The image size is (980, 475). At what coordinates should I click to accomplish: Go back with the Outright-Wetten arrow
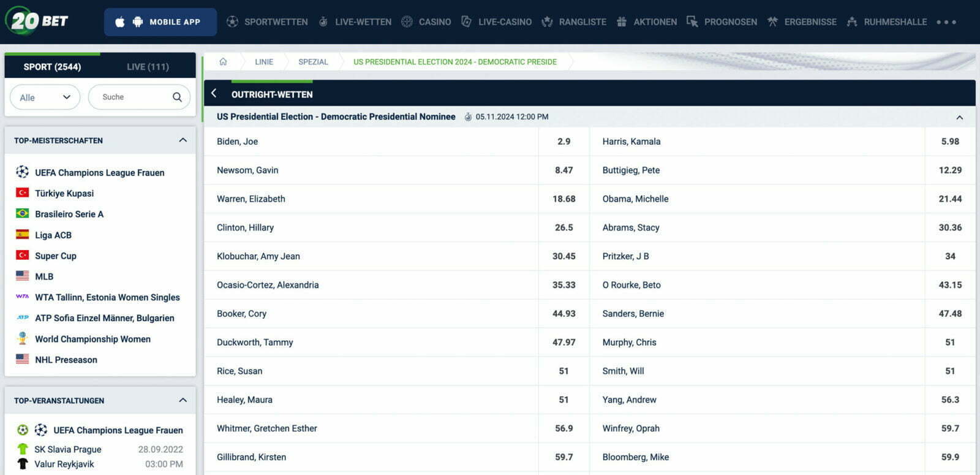point(214,93)
